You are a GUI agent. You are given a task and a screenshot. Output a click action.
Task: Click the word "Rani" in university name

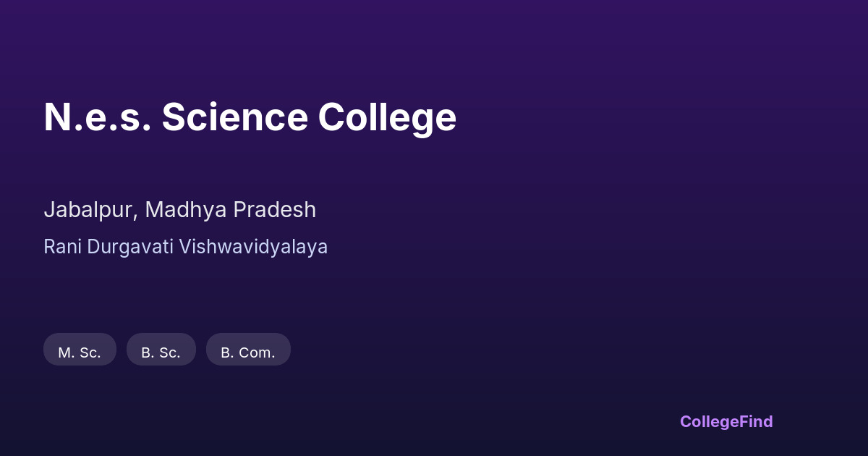click(x=62, y=247)
